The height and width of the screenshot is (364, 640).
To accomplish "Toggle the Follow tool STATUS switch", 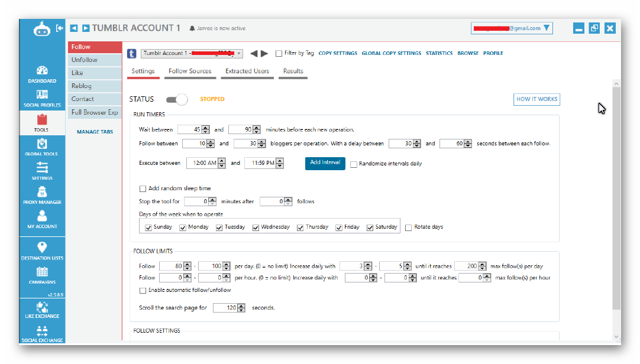I will 177,99.
